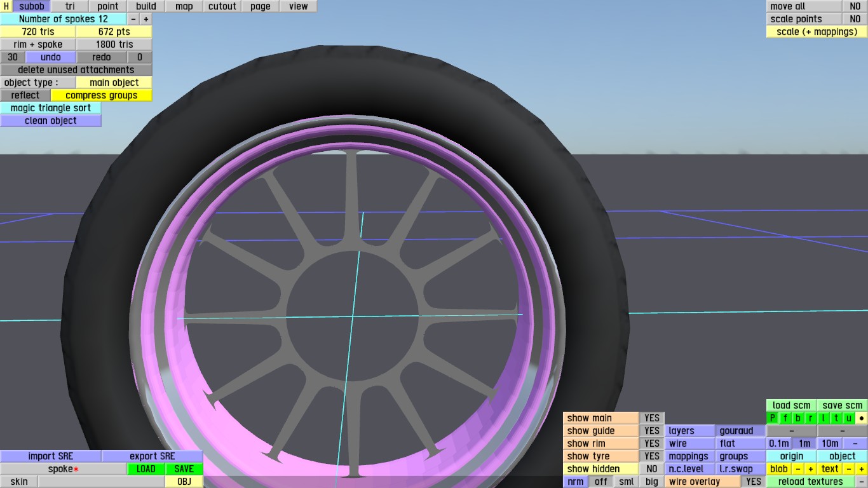
Task: Click the Number of spokes 12 label
Action: 64,19
